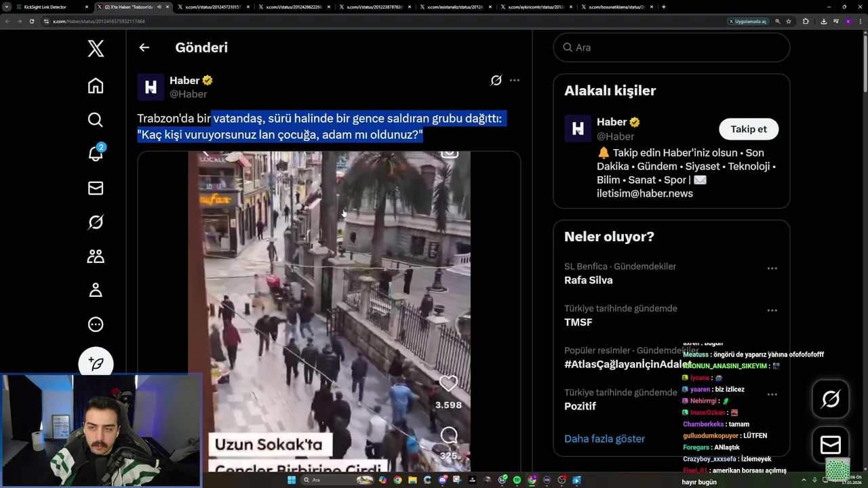The width and height of the screenshot is (868, 488).
Task: Open options menu for TMSF trend
Action: [772, 310]
